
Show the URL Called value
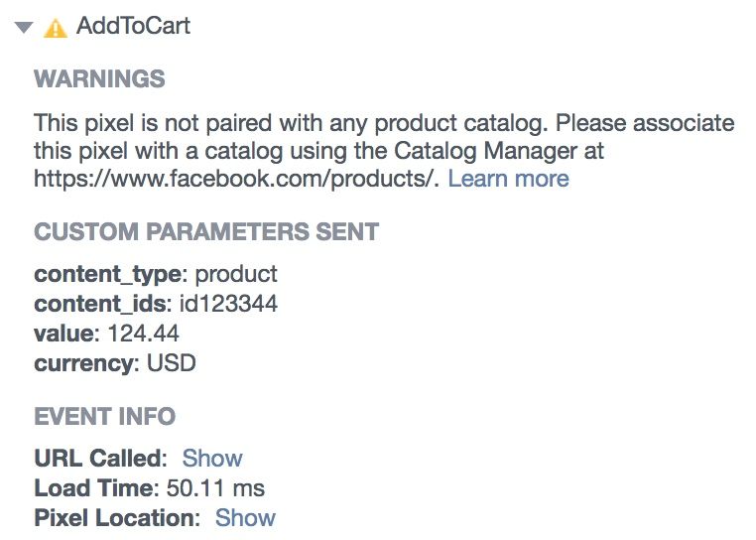tap(212, 458)
